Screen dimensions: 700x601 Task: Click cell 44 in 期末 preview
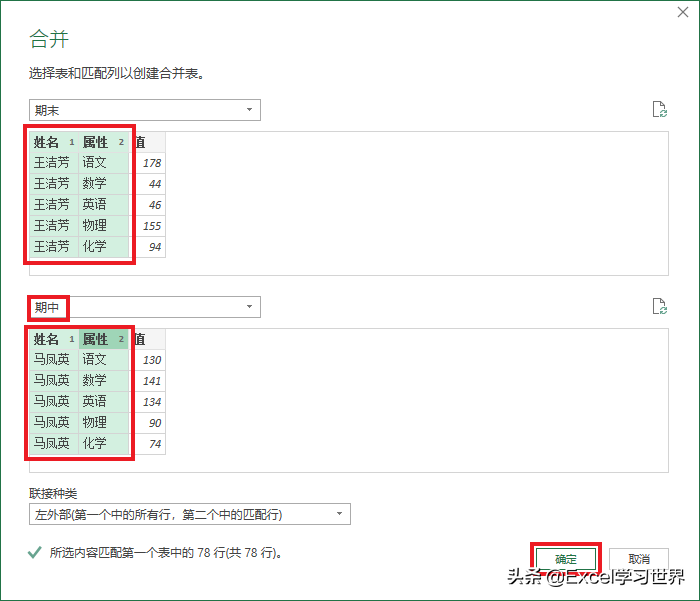click(x=149, y=184)
